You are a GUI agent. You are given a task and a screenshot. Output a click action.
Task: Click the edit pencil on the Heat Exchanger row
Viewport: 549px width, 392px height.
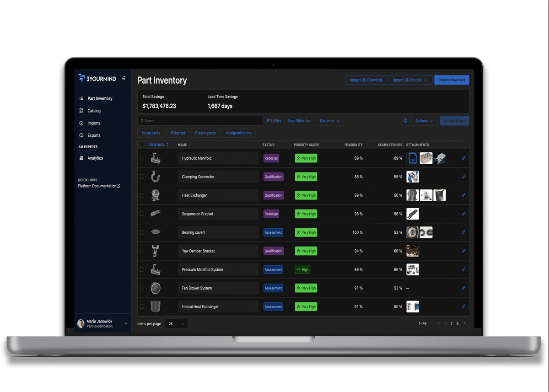coord(463,195)
